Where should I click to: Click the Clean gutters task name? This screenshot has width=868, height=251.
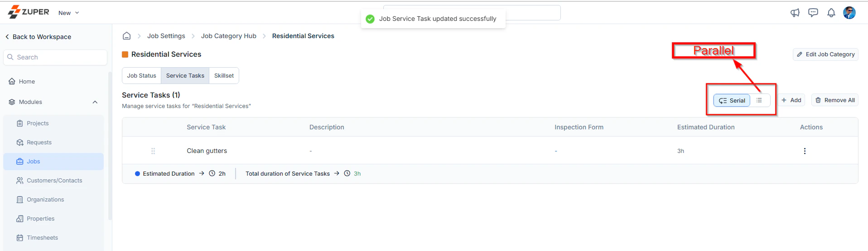[207, 151]
